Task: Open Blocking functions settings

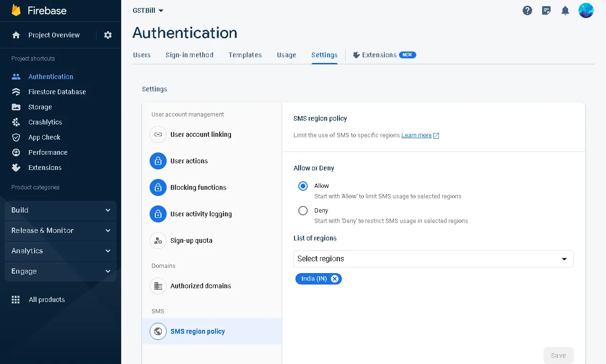Action: pos(212,187)
